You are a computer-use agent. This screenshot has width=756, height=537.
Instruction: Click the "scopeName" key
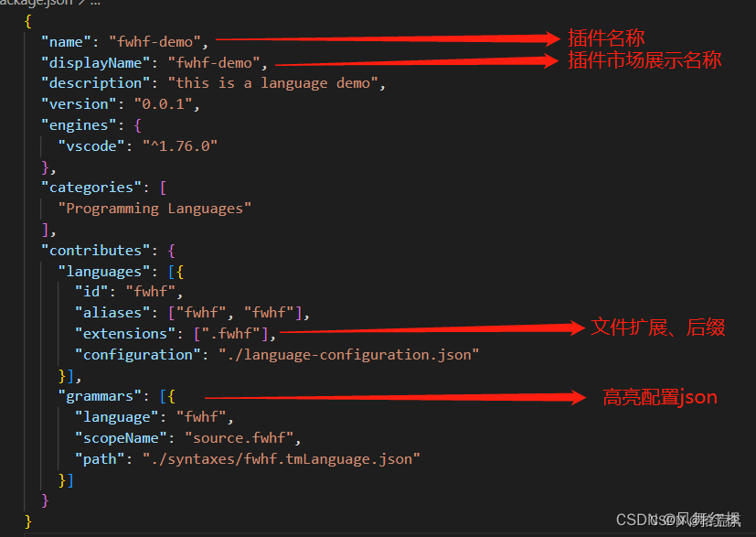121,438
